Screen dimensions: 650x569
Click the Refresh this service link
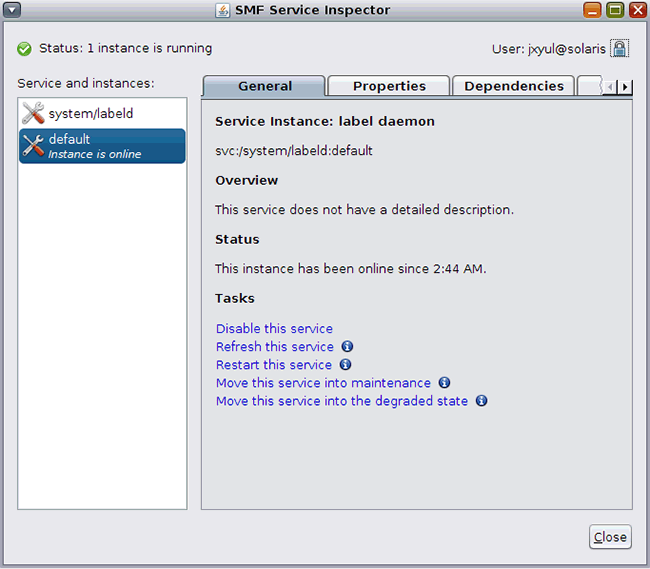(275, 347)
